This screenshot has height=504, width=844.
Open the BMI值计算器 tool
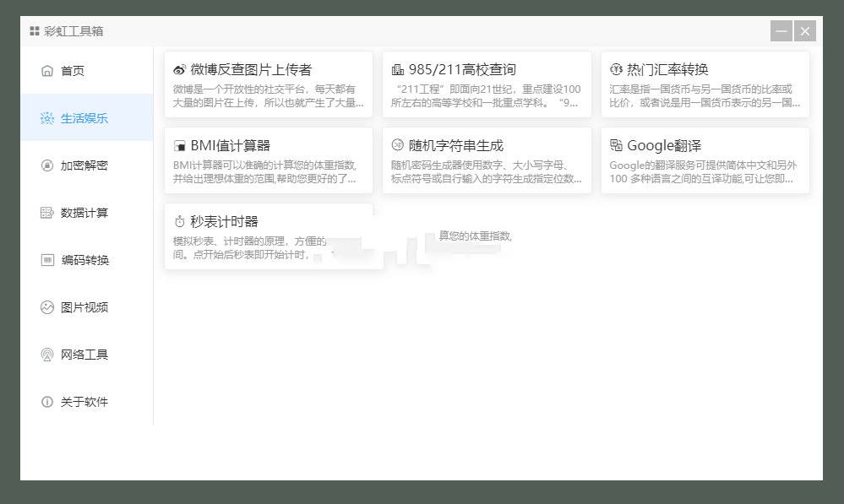[269, 160]
